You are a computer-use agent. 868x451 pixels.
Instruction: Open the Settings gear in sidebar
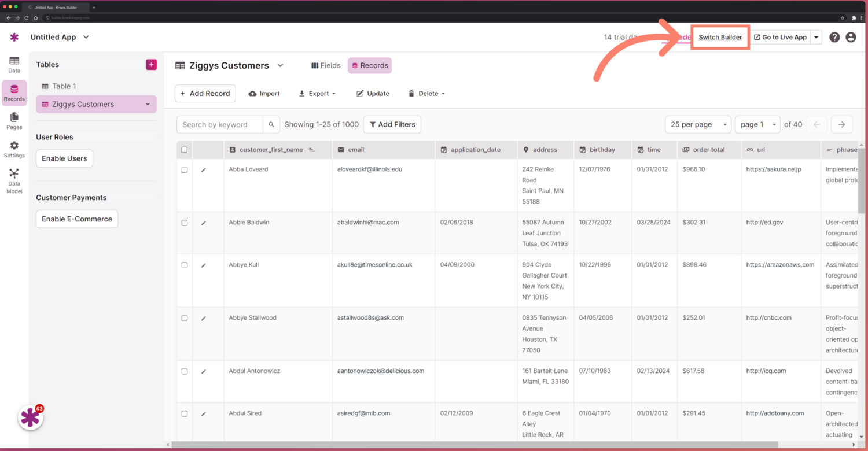14,149
